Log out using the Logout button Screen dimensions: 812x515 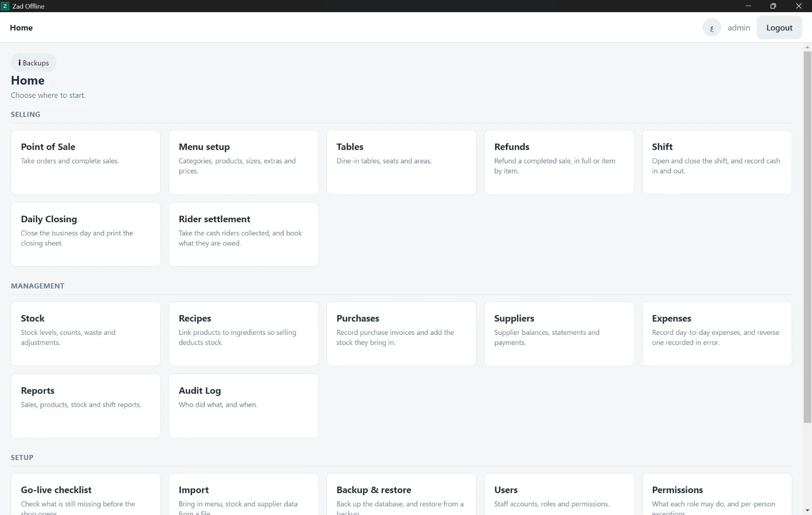779,27
